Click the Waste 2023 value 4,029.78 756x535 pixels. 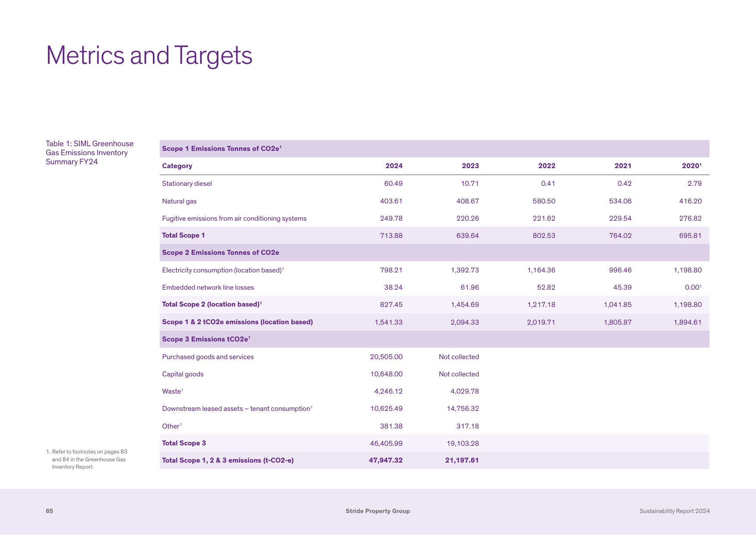pyautogui.click(x=465, y=391)
